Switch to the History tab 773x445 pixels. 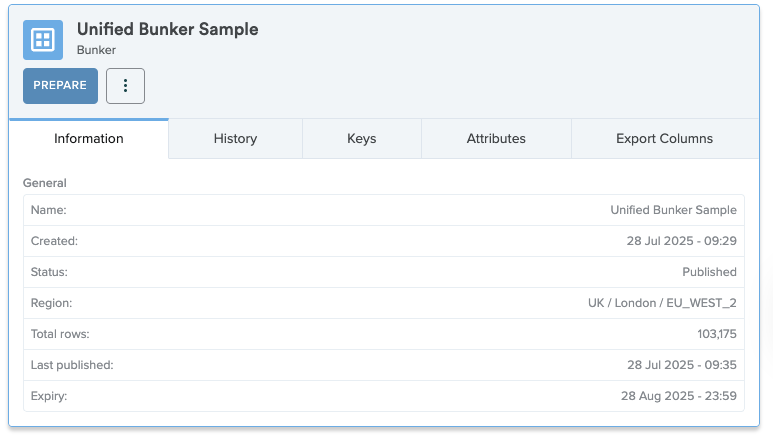[x=235, y=139]
